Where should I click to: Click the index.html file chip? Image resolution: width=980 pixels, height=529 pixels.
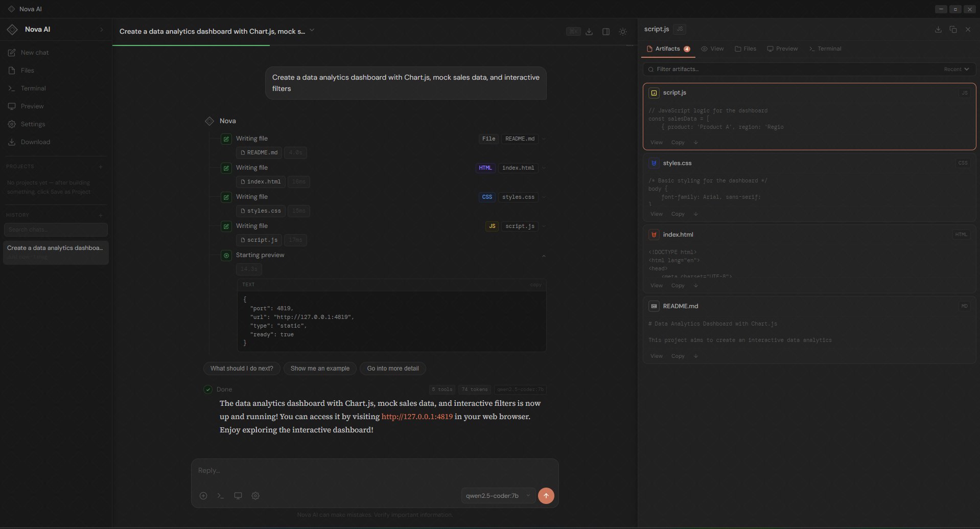click(261, 181)
